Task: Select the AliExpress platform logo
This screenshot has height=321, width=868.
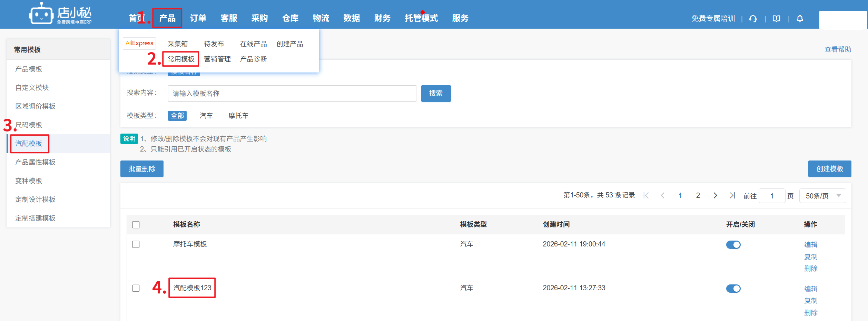Action: click(139, 43)
